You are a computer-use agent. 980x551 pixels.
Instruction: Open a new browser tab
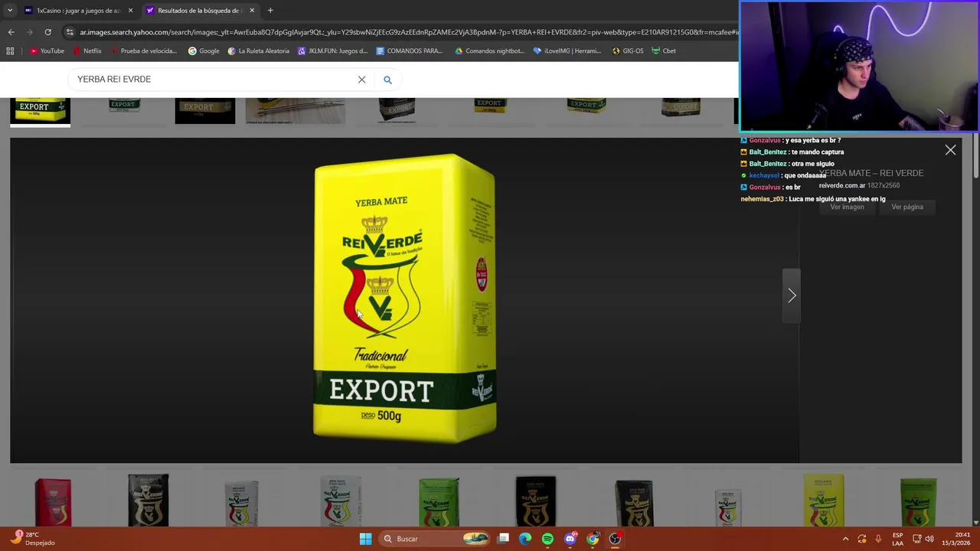coord(270,11)
